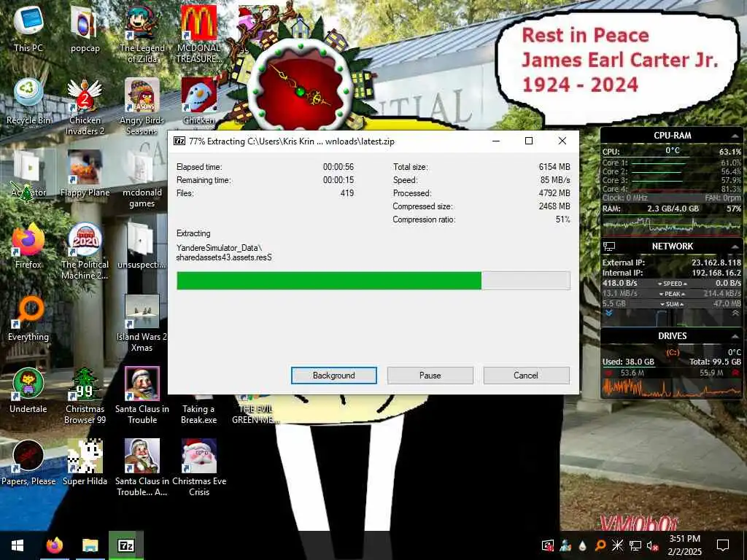
Task: Launch Island Wars 2 Xmas shortcut
Action: pos(142,323)
